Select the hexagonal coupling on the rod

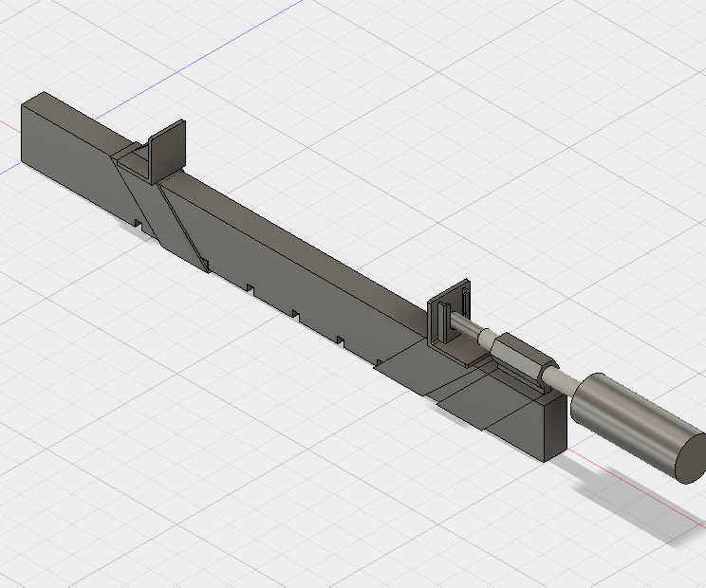coord(520,357)
